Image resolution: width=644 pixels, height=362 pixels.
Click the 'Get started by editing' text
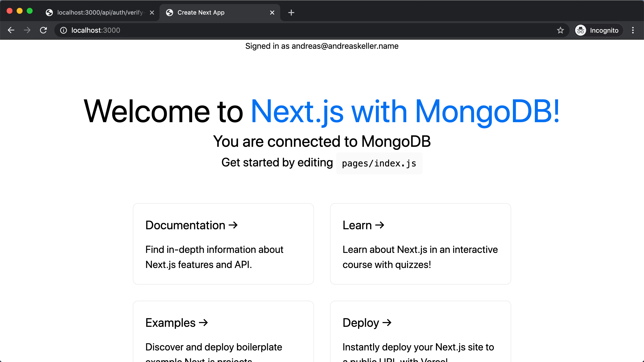click(277, 163)
